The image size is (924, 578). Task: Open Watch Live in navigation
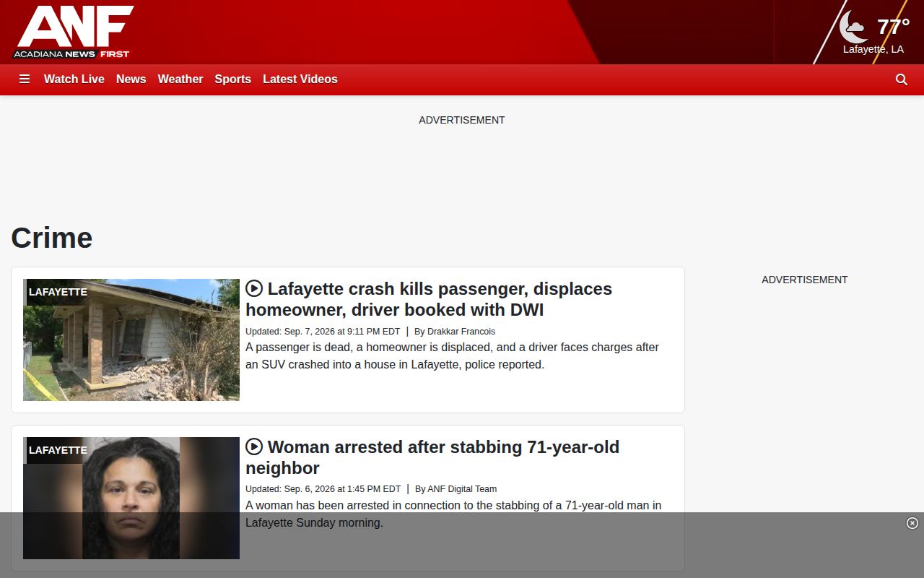(x=74, y=79)
